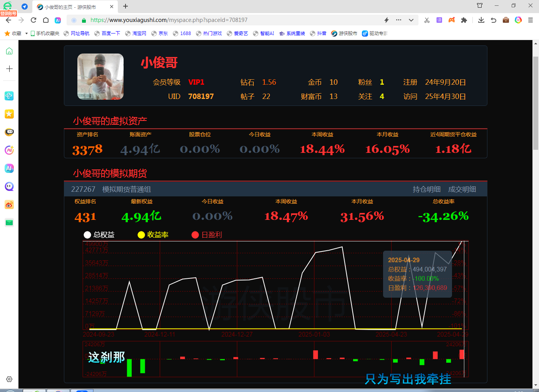
Task: Click the scissors screenshot tool icon
Action: 427,20
